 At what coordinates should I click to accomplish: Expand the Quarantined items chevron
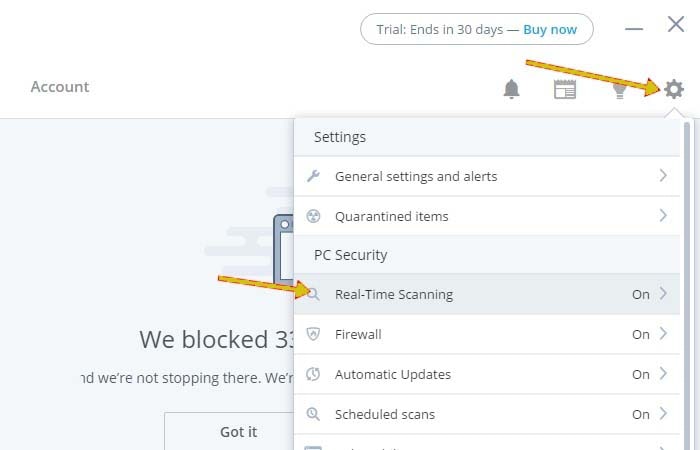click(663, 216)
